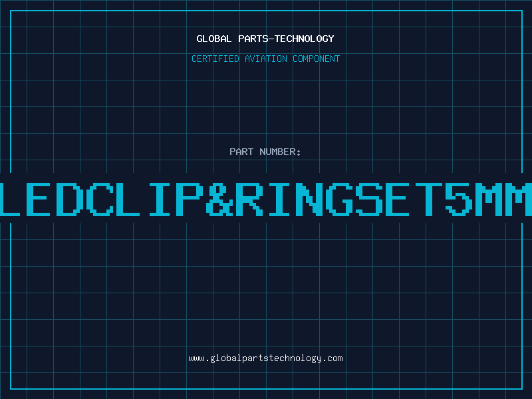Viewport: 532px width, 399px height.
Task: Click the PART NUMBER: label
Action: point(265,152)
